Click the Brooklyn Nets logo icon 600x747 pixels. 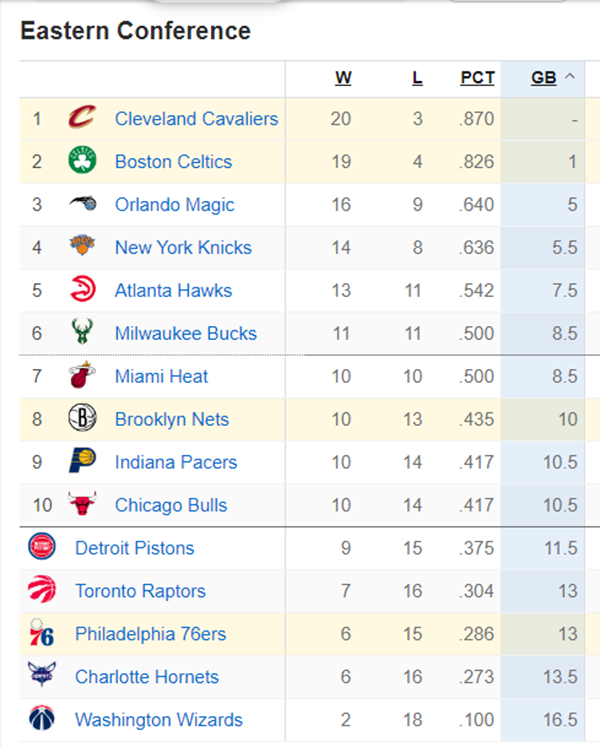[x=82, y=418]
